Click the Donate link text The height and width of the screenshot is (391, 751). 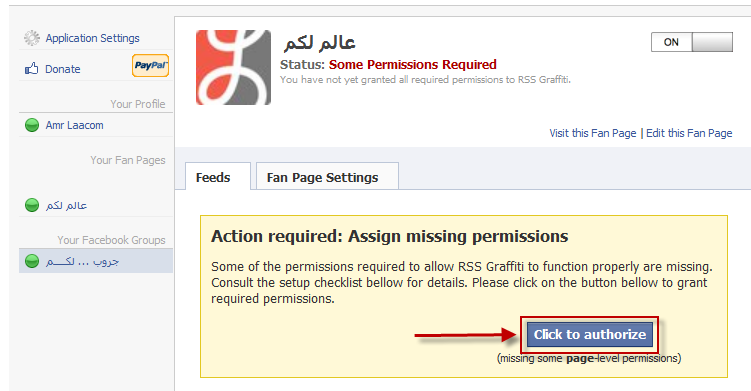[63, 69]
